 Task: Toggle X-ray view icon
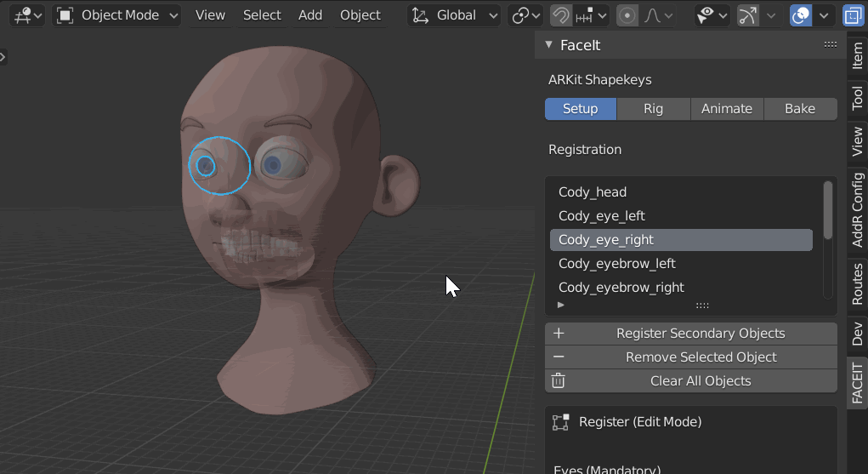(x=853, y=15)
